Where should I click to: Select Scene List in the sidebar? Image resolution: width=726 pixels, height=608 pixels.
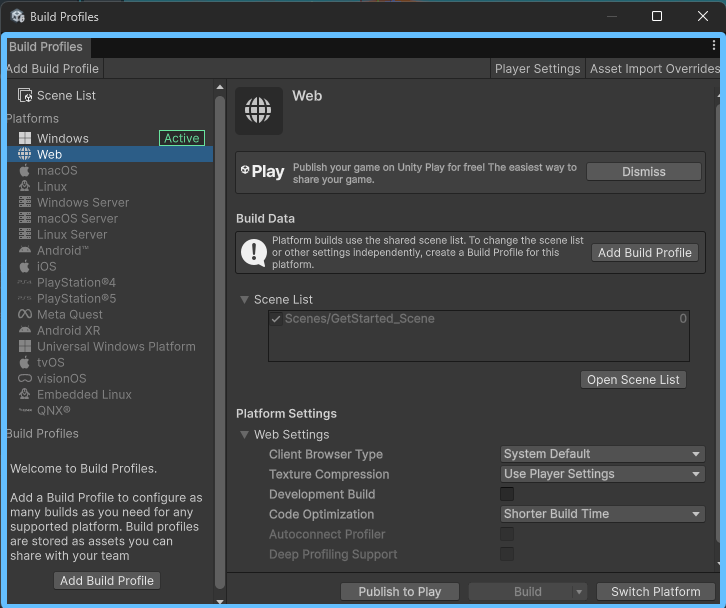(110, 95)
